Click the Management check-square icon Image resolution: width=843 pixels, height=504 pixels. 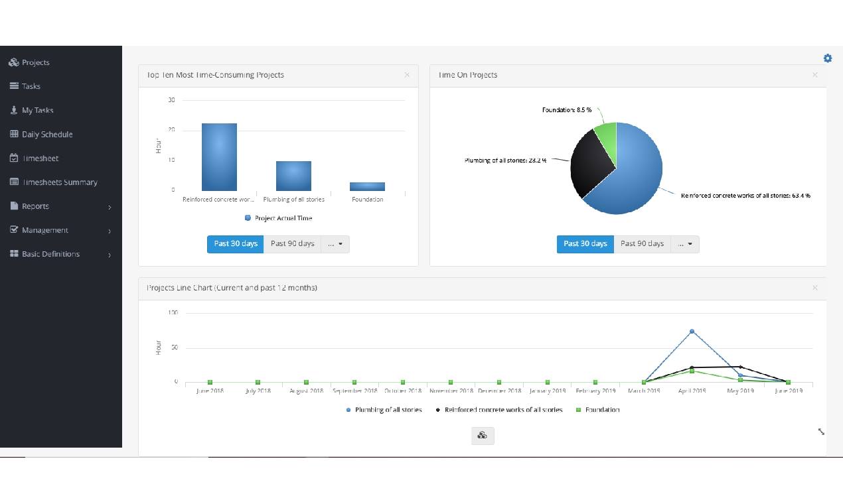click(x=14, y=229)
